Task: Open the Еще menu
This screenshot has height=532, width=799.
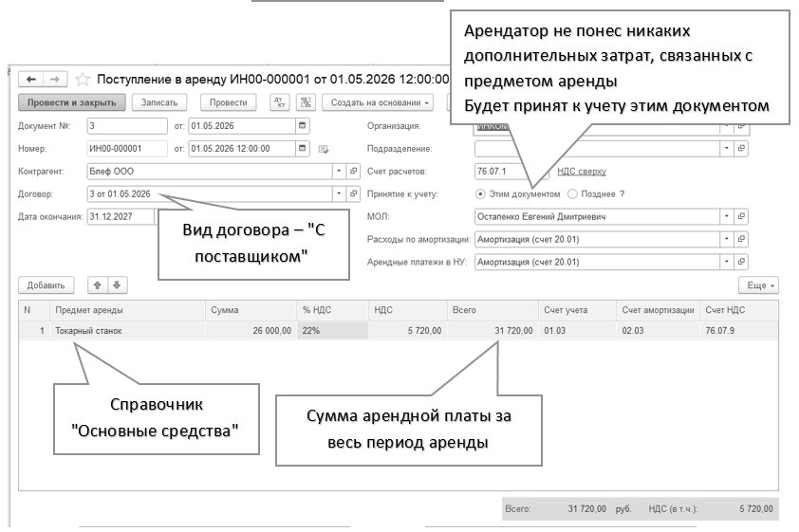Action: pos(759,285)
